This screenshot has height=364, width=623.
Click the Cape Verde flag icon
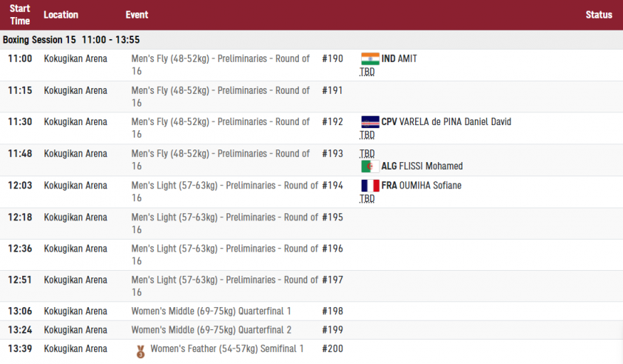point(370,122)
